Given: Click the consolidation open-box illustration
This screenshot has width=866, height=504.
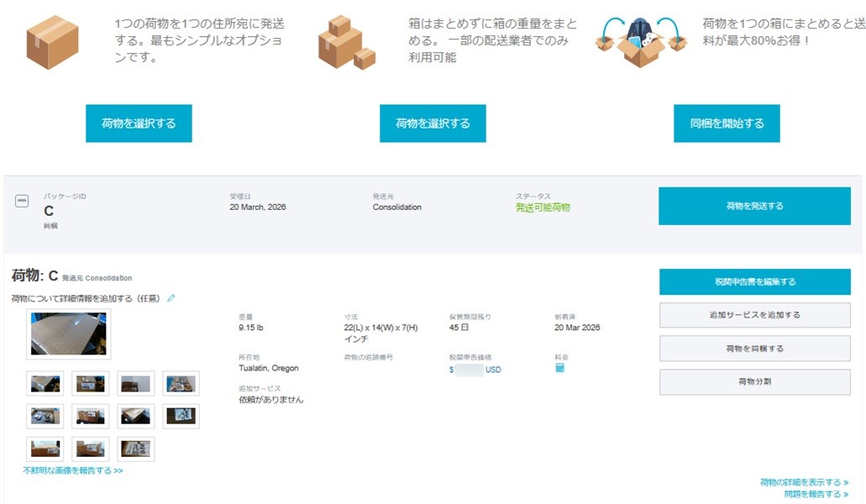Looking at the screenshot, I should 641,40.
